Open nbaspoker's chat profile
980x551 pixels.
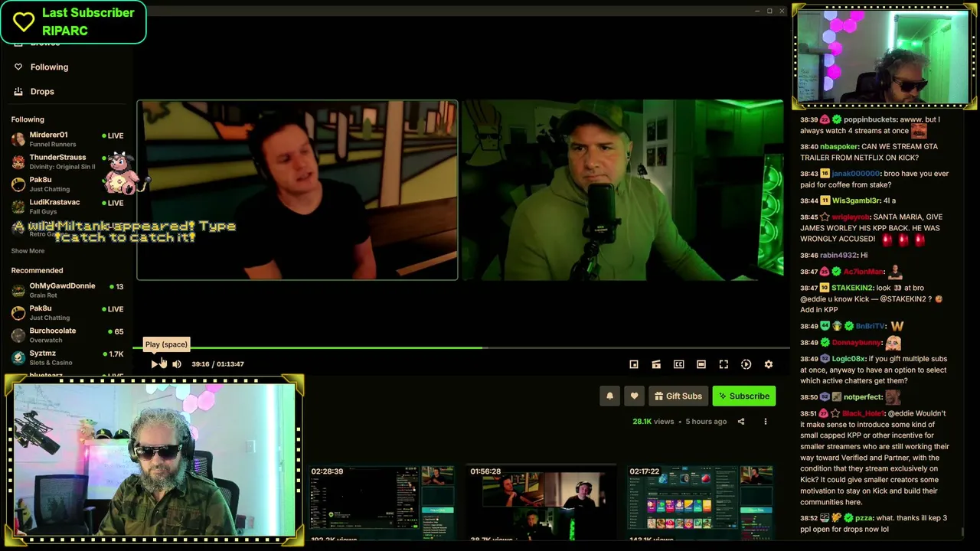839,146
